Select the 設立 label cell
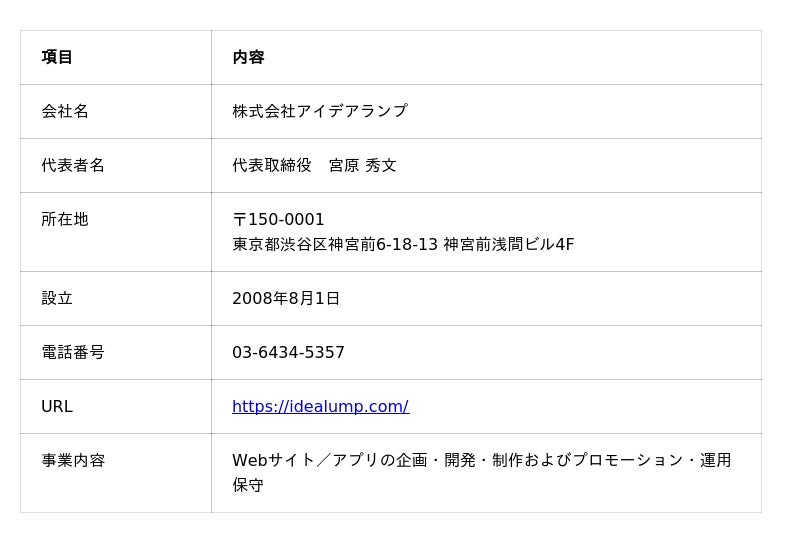 [x=116, y=298]
